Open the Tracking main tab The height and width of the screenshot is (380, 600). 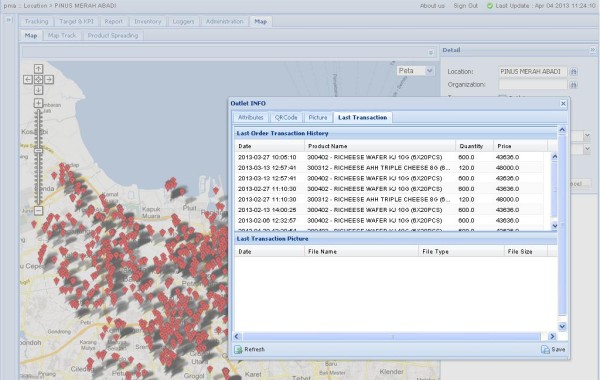(36, 21)
